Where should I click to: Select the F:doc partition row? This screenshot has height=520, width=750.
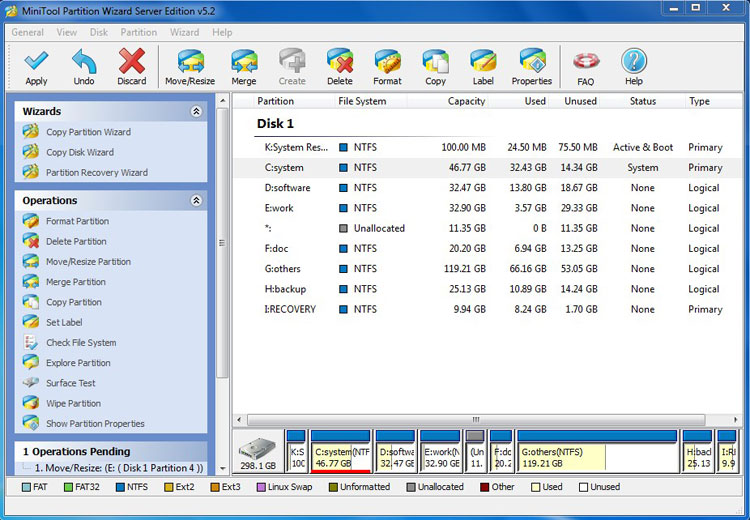[x=488, y=248]
